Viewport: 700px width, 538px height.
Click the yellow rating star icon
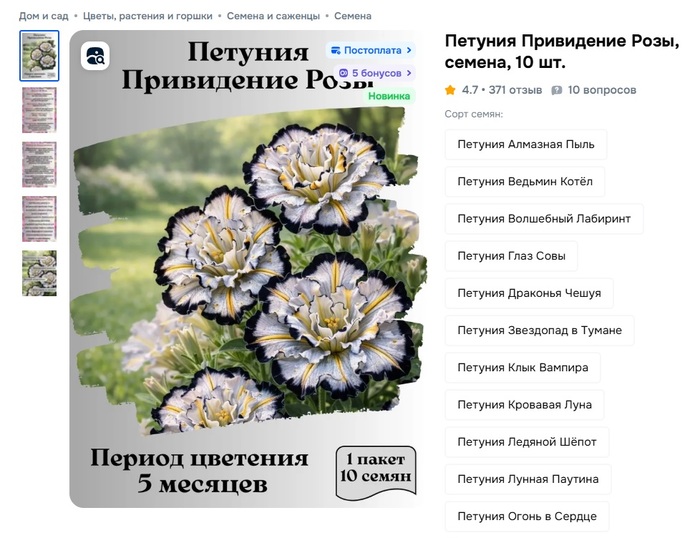tap(450, 90)
